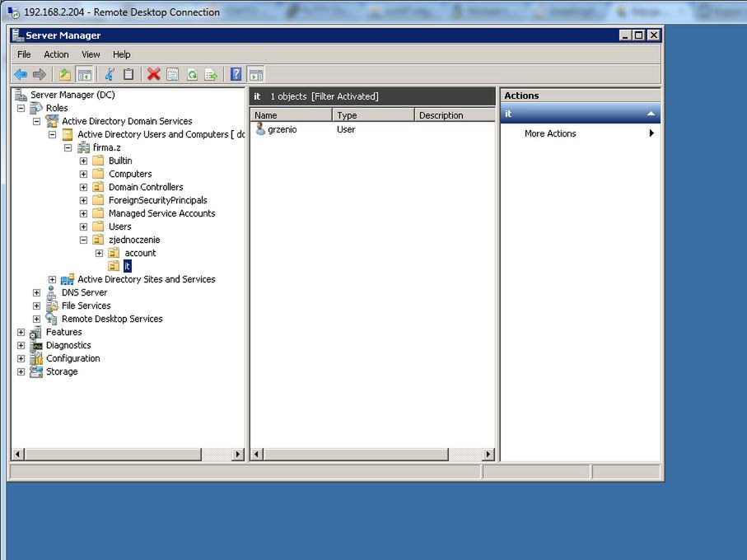Open the File menu
This screenshot has width=747, height=560.
[x=24, y=54]
